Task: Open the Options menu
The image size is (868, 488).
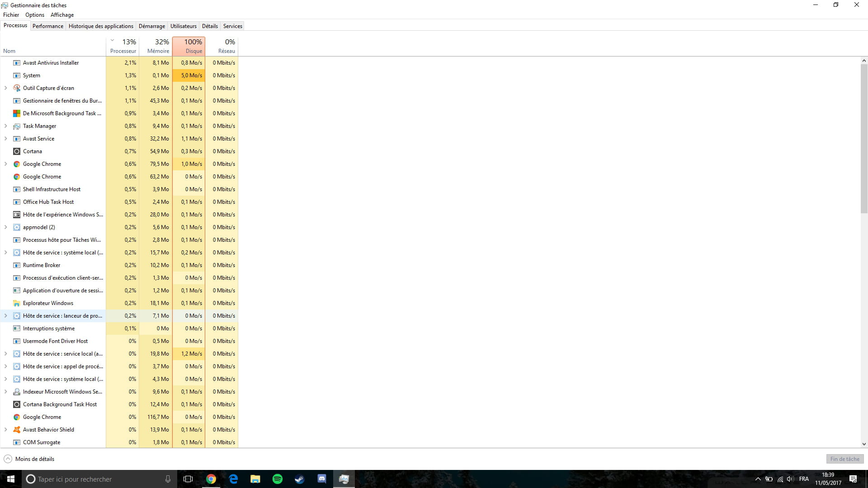Action: coord(35,15)
